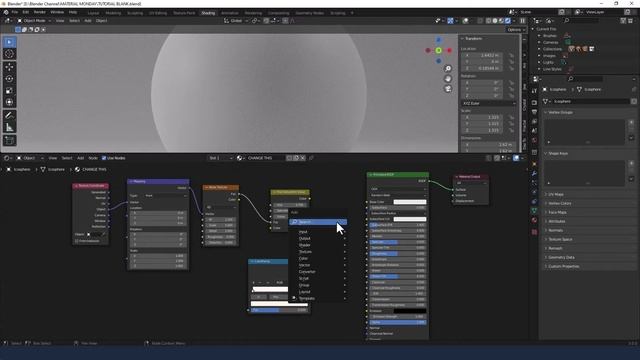This screenshot has width=640, height=360.
Task: Click the green Y axis on navigation gizmo
Action: click(x=438, y=51)
